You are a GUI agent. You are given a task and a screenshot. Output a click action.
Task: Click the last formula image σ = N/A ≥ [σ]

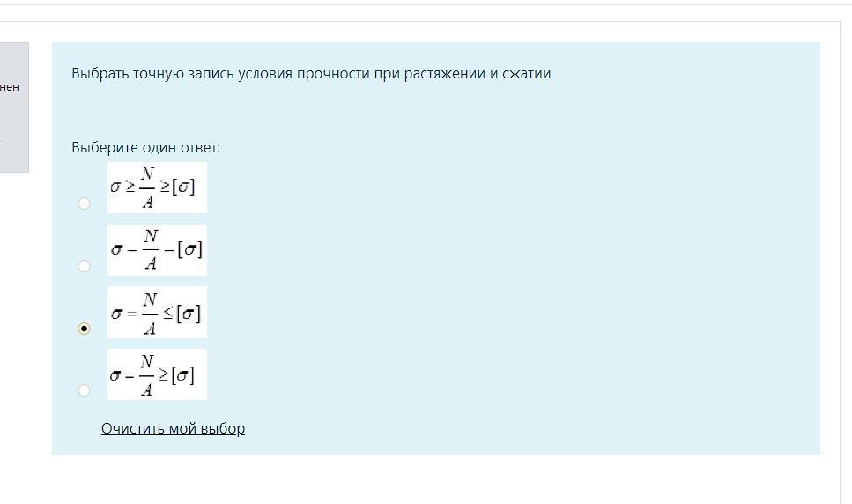point(157,374)
